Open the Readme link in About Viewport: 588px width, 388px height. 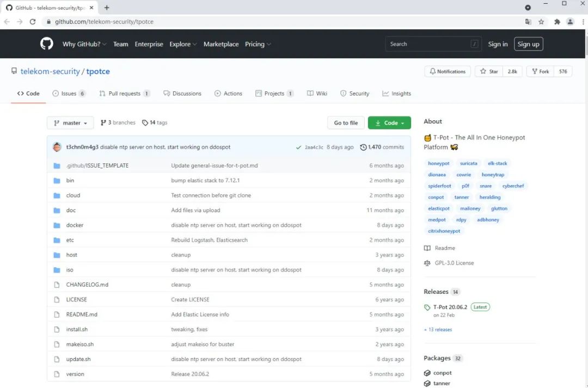coord(445,248)
